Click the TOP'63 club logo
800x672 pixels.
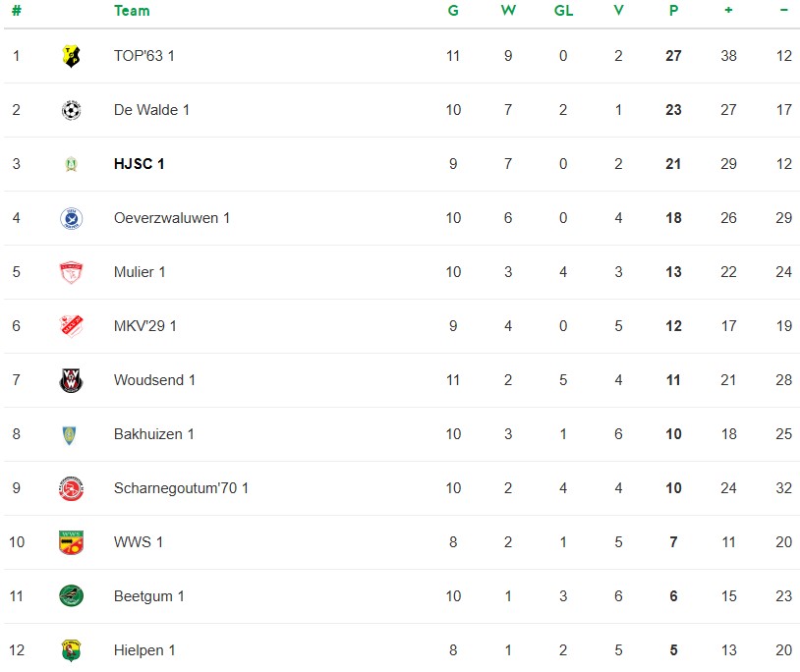[71, 56]
